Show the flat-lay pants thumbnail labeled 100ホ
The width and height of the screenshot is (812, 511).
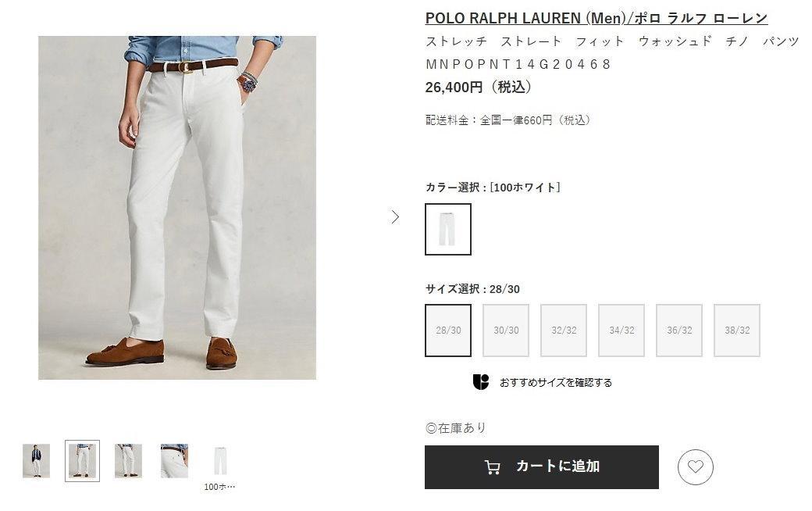point(220,461)
